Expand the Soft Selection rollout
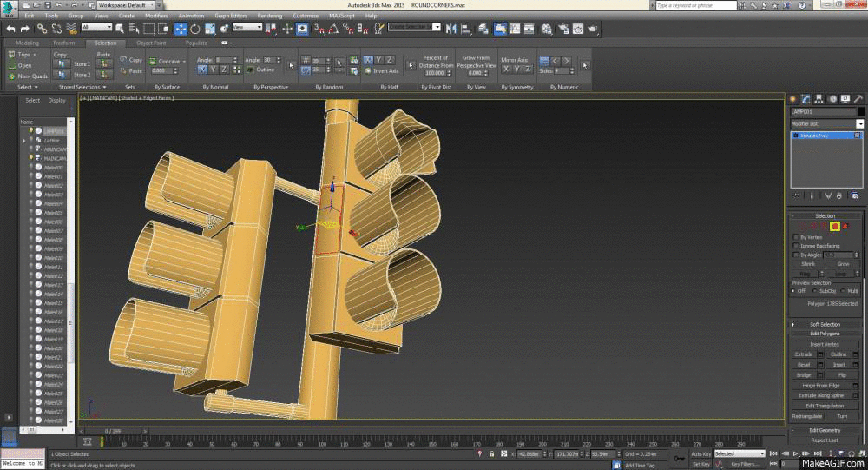Screen dimensions: 868x470 click(x=825, y=324)
